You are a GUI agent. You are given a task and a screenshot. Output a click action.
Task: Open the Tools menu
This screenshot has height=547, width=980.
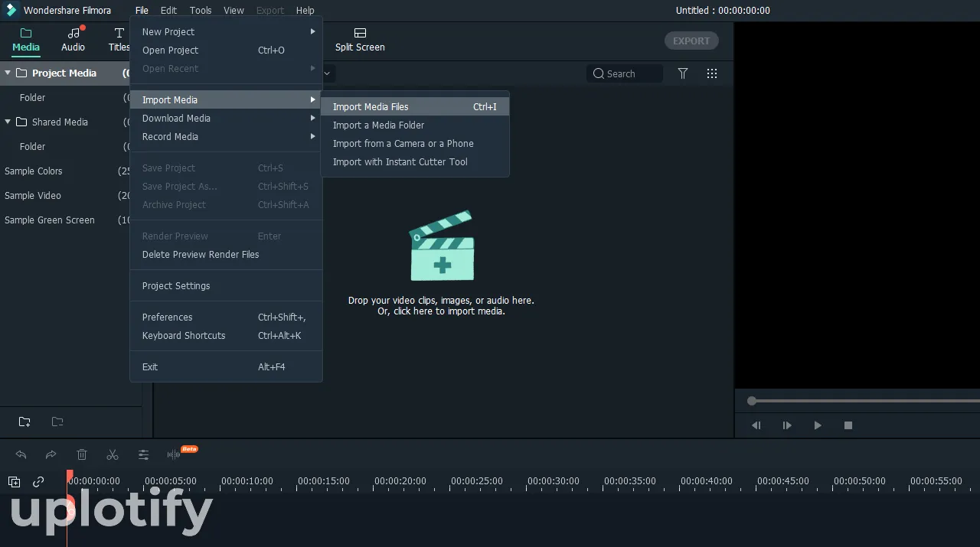coord(201,11)
